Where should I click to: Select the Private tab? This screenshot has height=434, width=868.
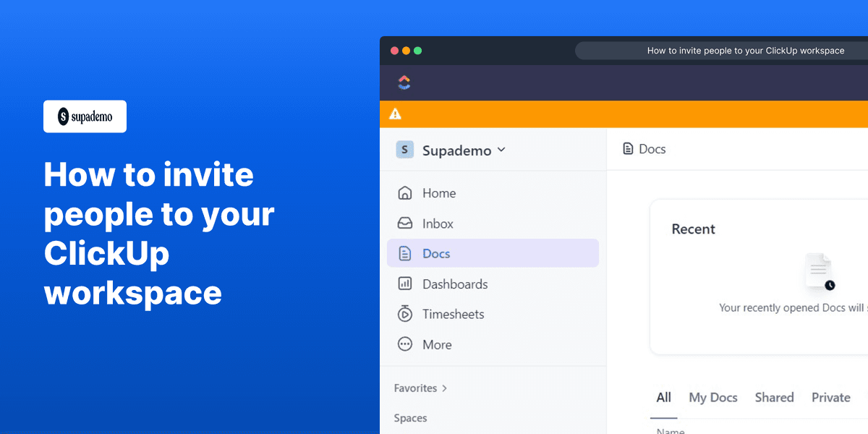(830, 397)
